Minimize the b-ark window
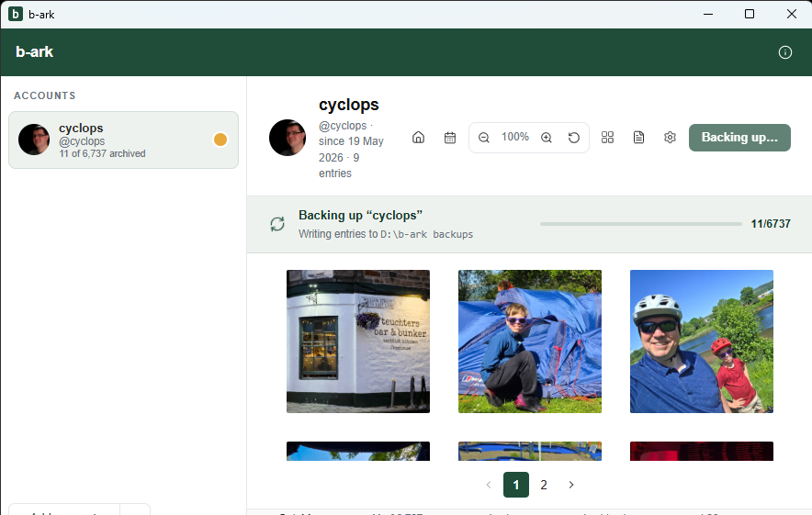The width and height of the screenshot is (812, 515). coord(708,14)
